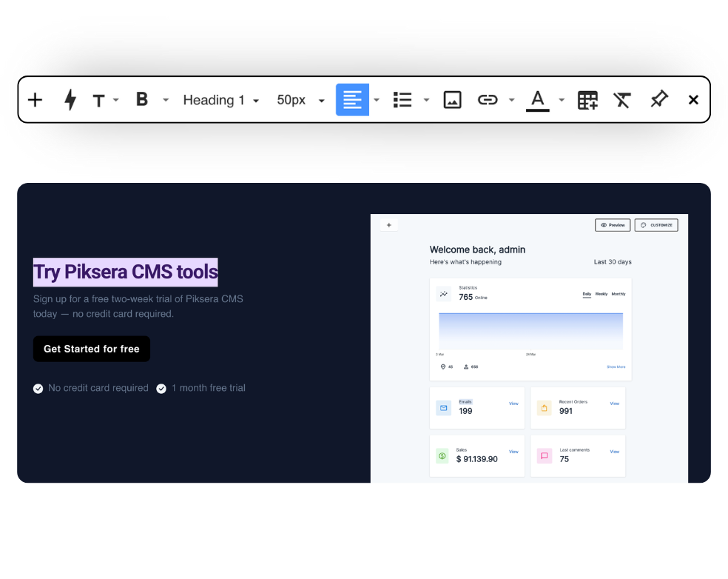Click the Show More link under chart
This screenshot has width=728, height=579.
(616, 367)
